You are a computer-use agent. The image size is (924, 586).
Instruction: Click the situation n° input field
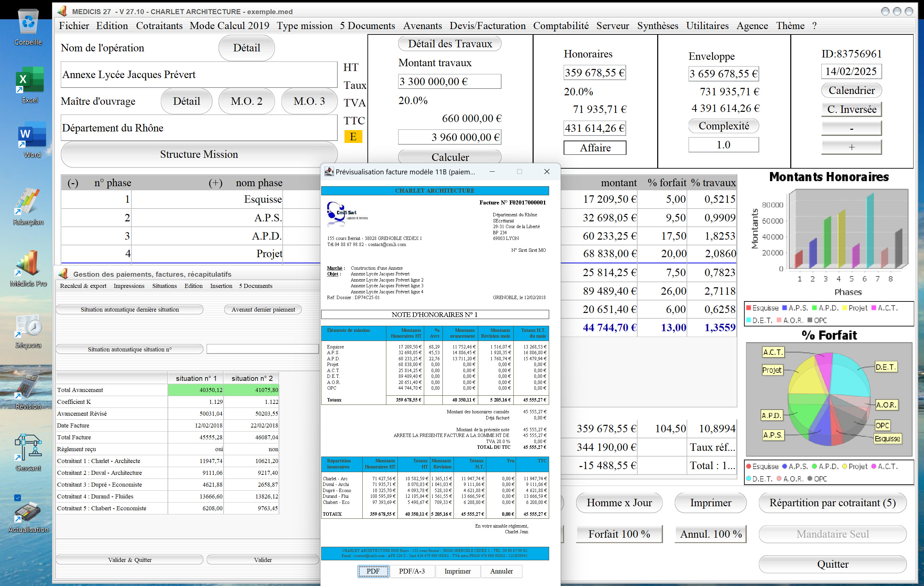262,349
